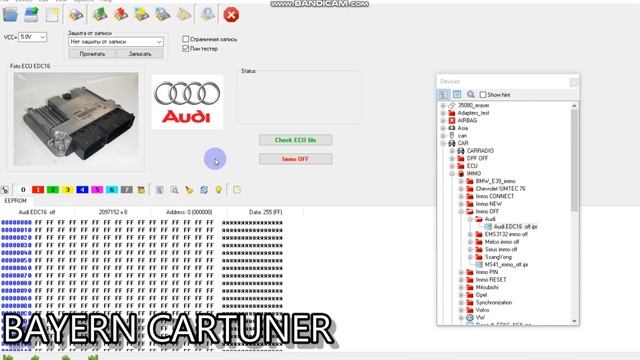Open file with the folder toolbar icon

click(10, 15)
